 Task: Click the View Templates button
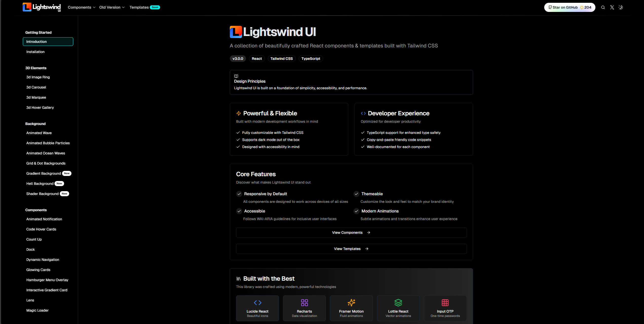click(351, 249)
